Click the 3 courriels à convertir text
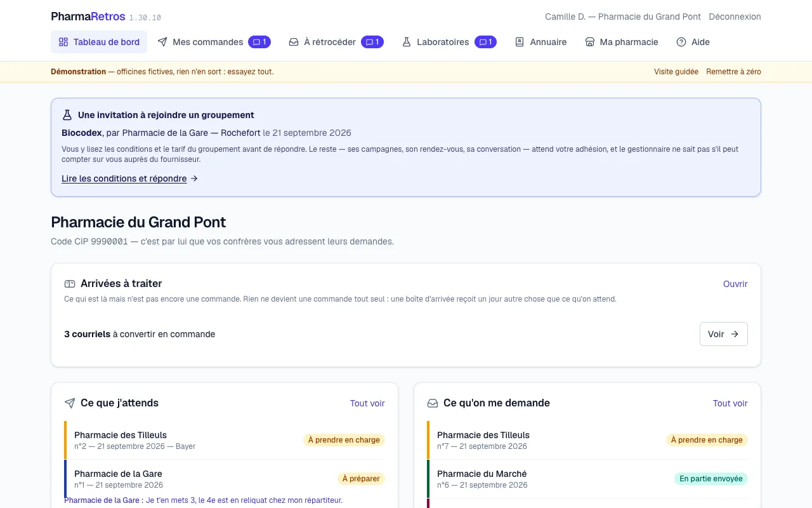Screen dimensions: 812x508 pyautogui.click(x=140, y=334)
